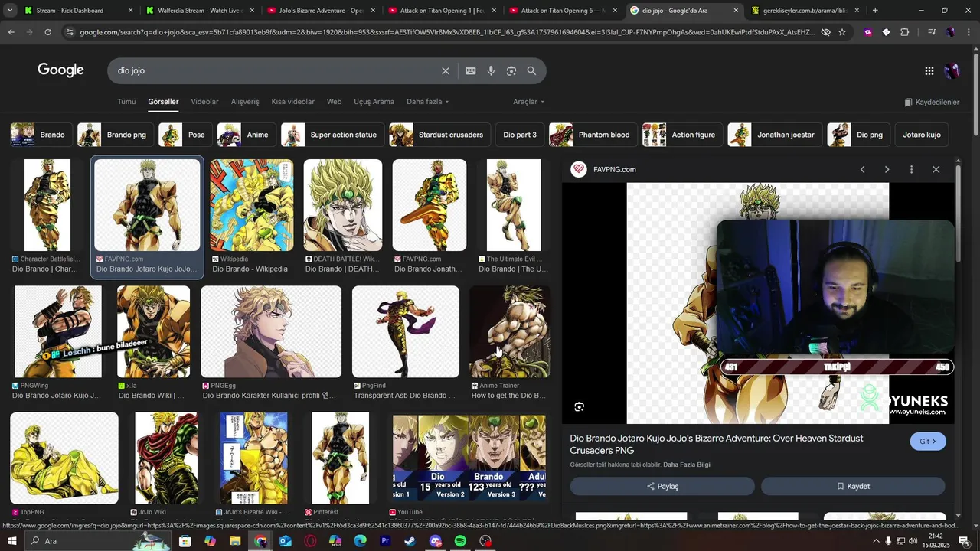Switch to the 'Alışveriş' results tab
Screen dimensions: 980x551
click(245, 102)
